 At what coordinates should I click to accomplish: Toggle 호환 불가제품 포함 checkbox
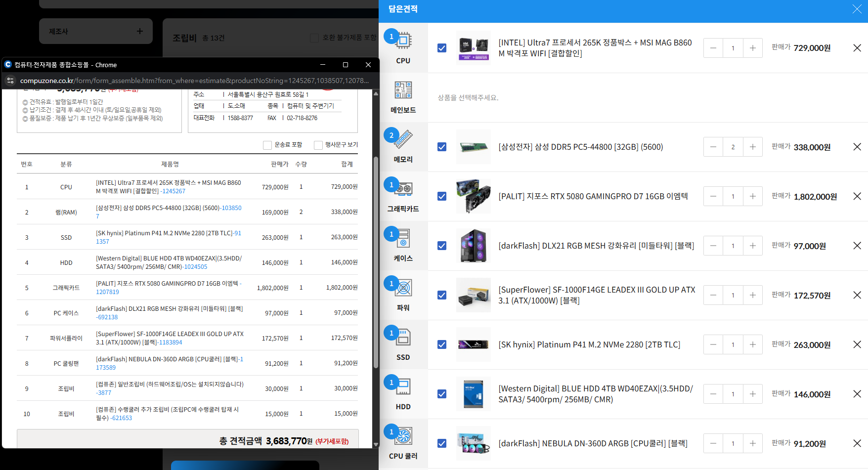(x=314, y=38)
